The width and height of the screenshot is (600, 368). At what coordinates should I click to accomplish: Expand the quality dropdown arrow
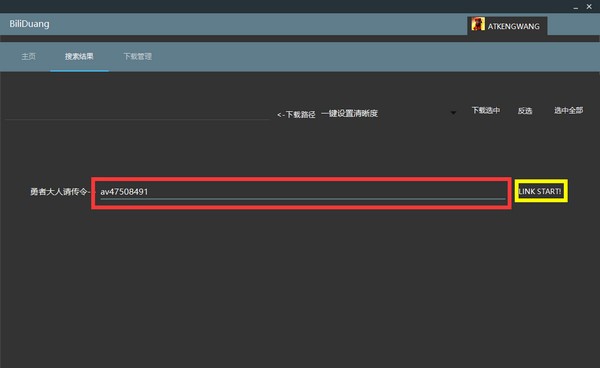(453, 113)
